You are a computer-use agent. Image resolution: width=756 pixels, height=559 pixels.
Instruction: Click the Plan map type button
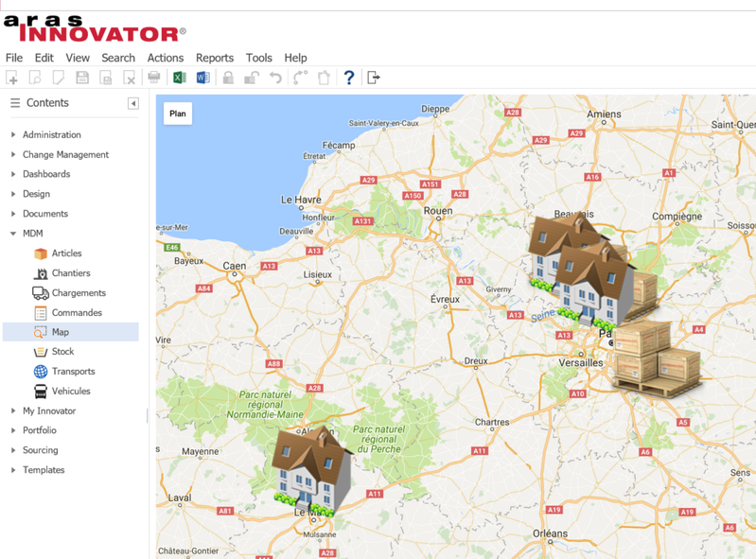point(177,114)
